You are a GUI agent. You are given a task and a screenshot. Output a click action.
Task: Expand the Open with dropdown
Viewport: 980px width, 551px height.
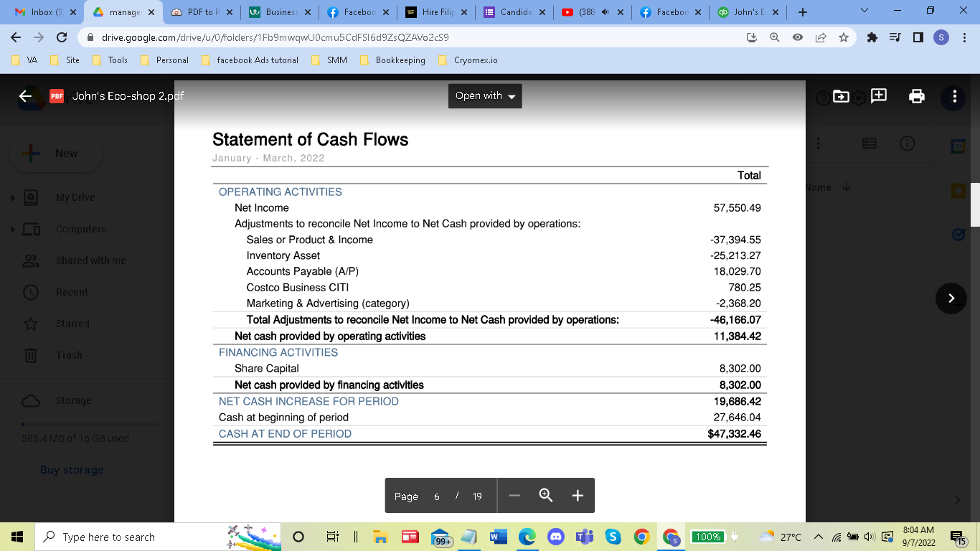click(x=485, y=96)
